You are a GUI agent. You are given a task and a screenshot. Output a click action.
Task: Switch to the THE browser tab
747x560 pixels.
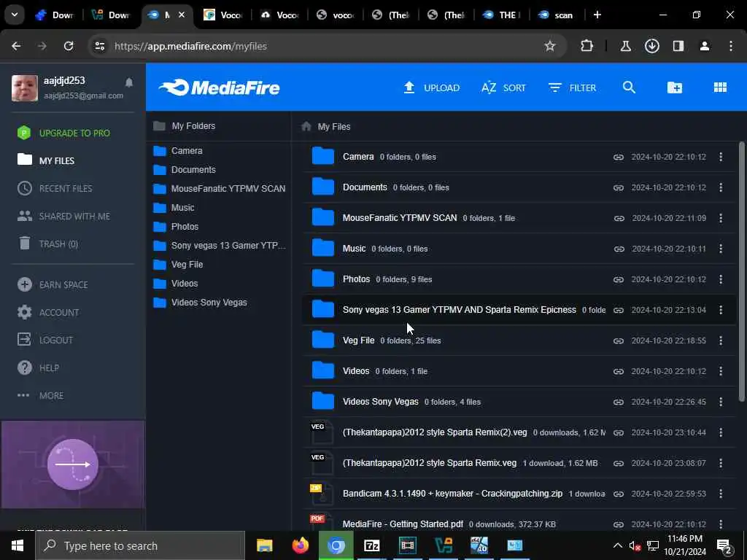[x=501, y=15]
